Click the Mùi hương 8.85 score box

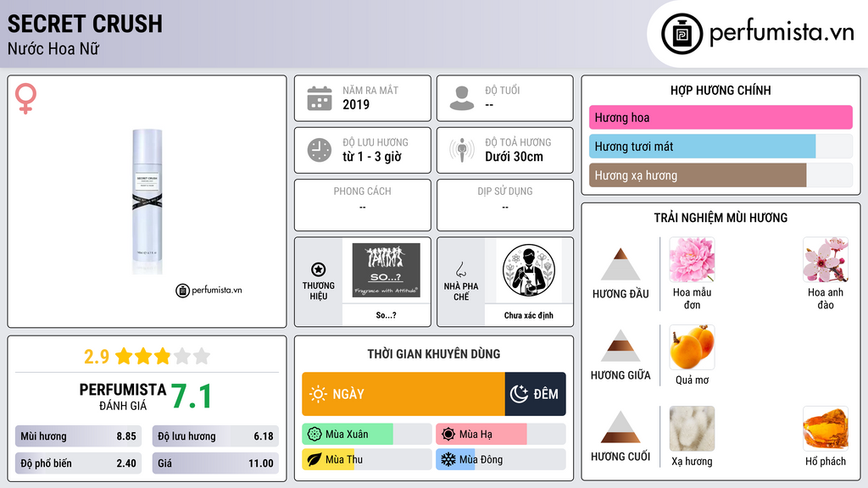pyautogui.click(x=78, y=436)
